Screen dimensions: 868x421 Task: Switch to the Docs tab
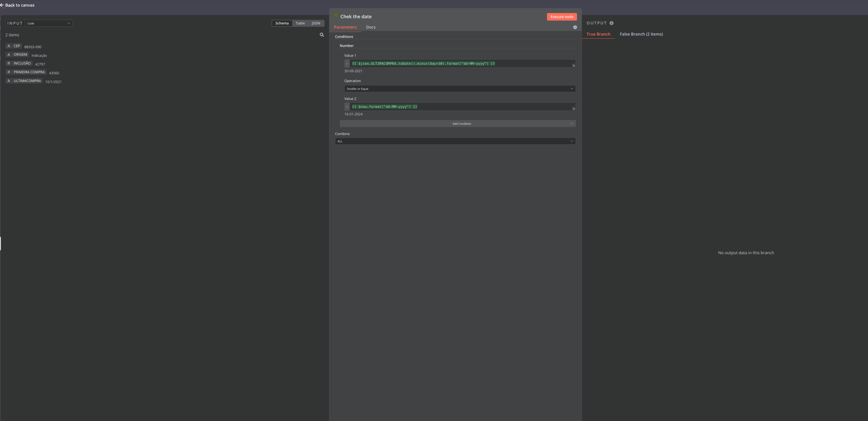pyautogui.click(x=371, y=27)
